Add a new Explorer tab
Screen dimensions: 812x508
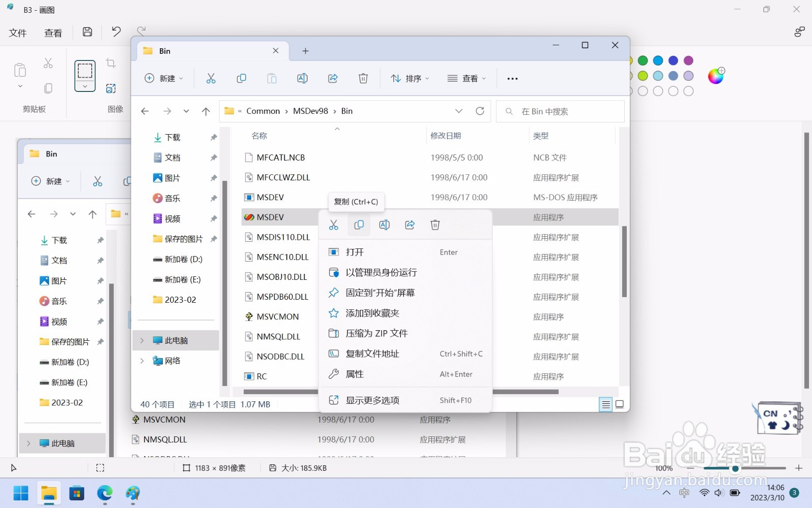[305, 51]
